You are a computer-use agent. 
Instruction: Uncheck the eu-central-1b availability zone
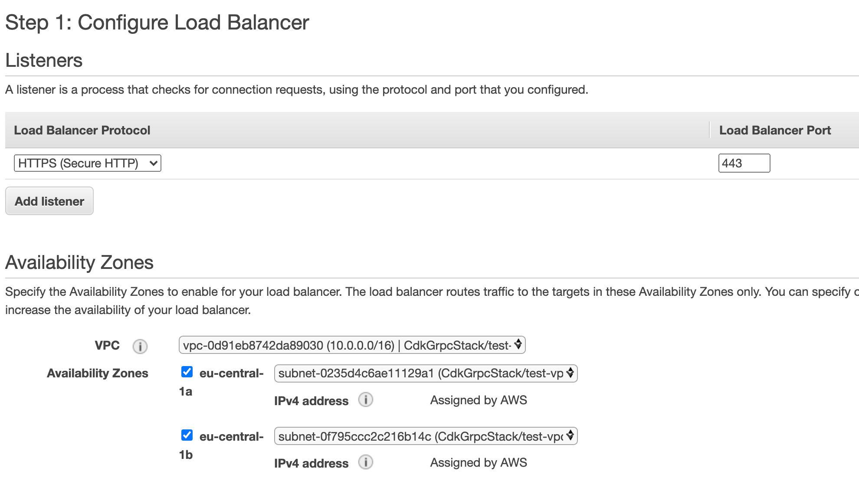click(x=187, y=436)
